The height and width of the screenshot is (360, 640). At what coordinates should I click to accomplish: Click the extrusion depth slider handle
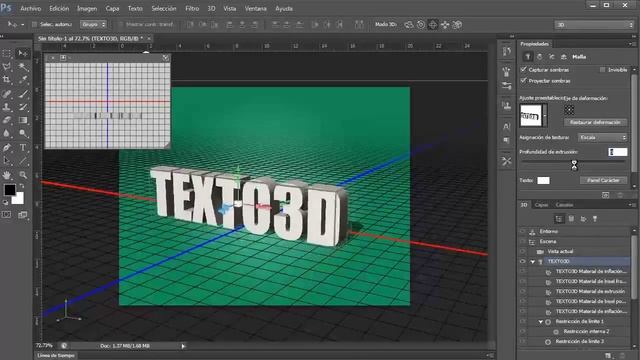pyautogui.click(x=574, y=164)
